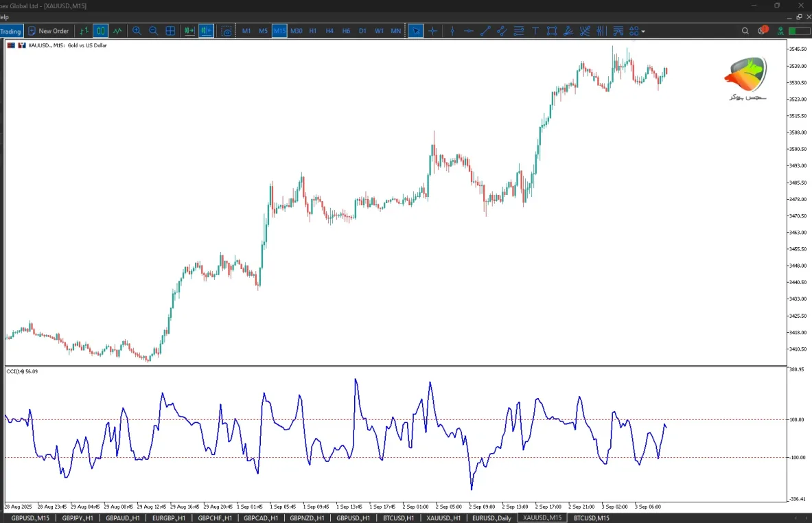Click the CCI(14) indicator label
This screenshot has height=523, width=812.
tap(22, 371)
